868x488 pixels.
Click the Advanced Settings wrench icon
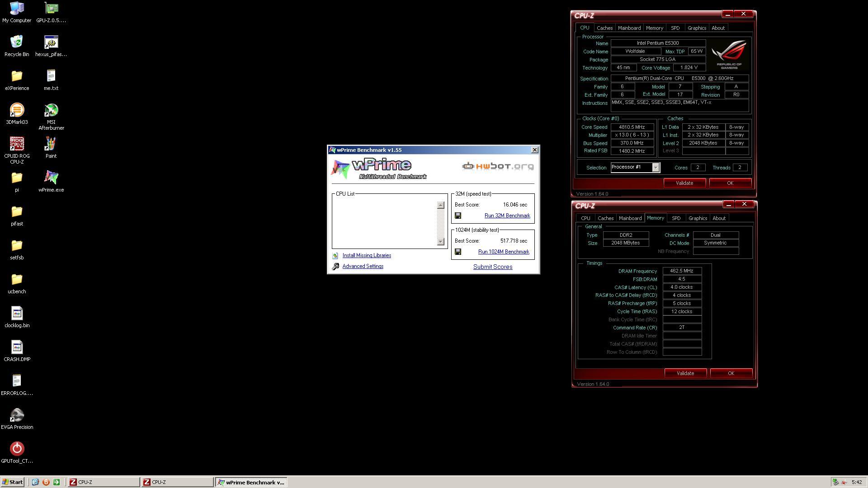coord(335,267)
